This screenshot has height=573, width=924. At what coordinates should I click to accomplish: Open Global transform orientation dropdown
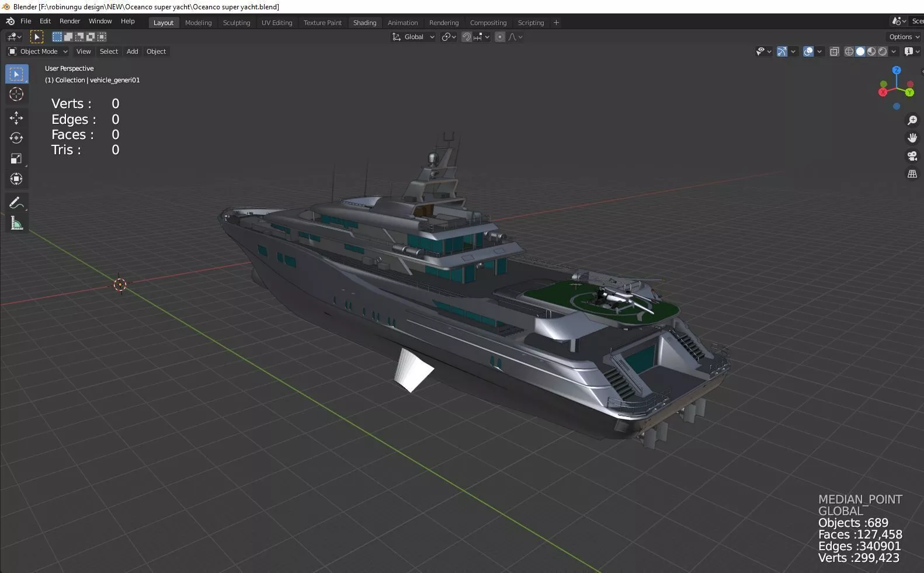413,37
